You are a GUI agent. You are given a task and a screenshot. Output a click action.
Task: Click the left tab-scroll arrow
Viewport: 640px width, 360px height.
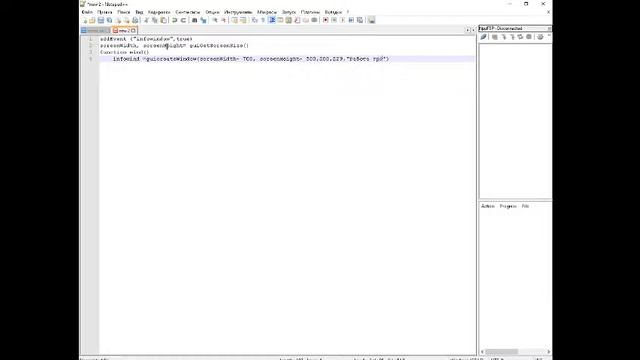(x=468, y=30)
